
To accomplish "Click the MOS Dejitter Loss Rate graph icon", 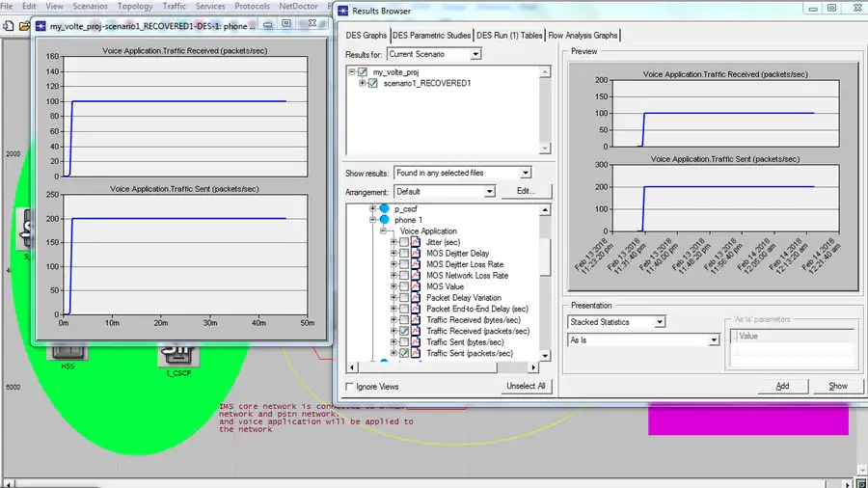I will [x=415, y=264].
